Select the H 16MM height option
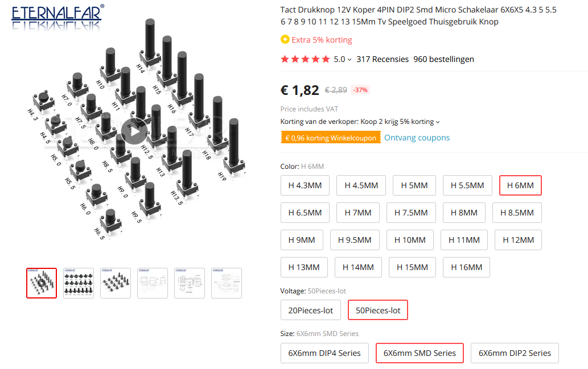588x369 pixels. coord(466,267)
